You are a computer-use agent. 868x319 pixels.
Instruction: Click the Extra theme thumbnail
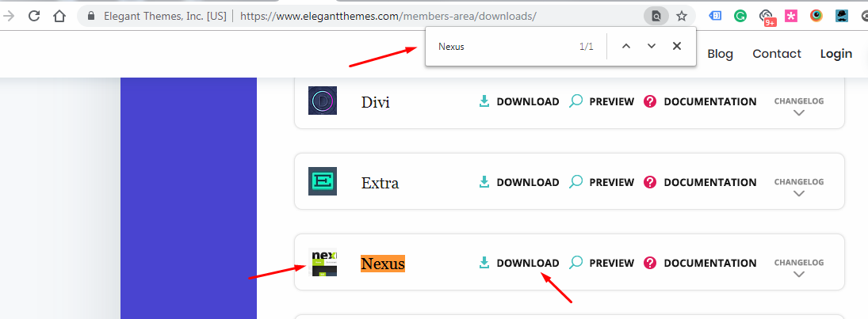(323, 181)
